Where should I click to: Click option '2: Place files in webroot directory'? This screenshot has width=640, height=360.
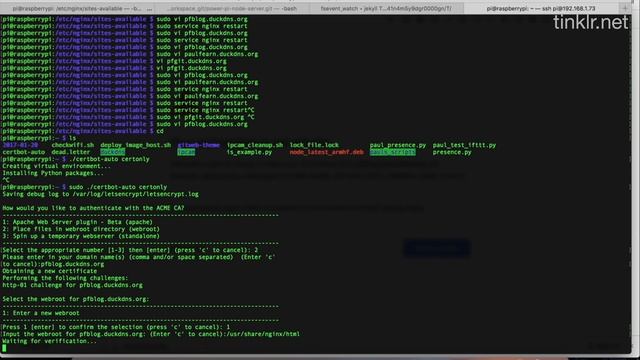point(81,229)
